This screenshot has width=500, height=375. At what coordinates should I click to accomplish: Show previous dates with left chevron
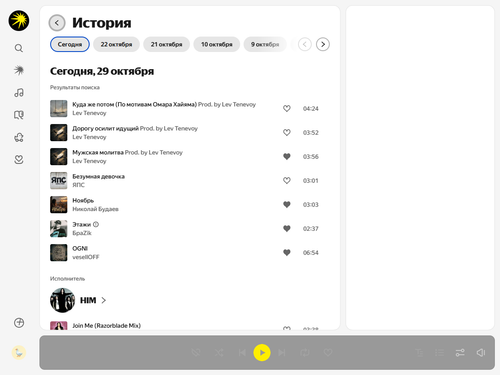[x=305, y=44]
